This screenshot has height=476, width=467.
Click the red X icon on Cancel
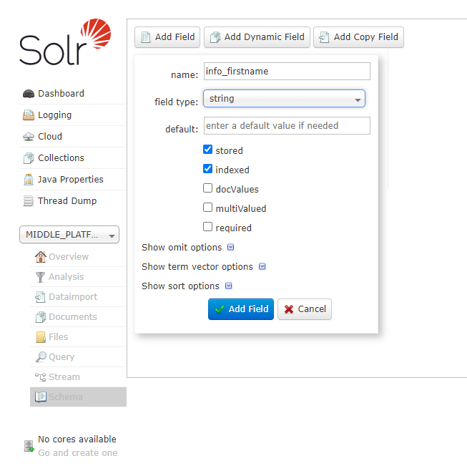289,309
